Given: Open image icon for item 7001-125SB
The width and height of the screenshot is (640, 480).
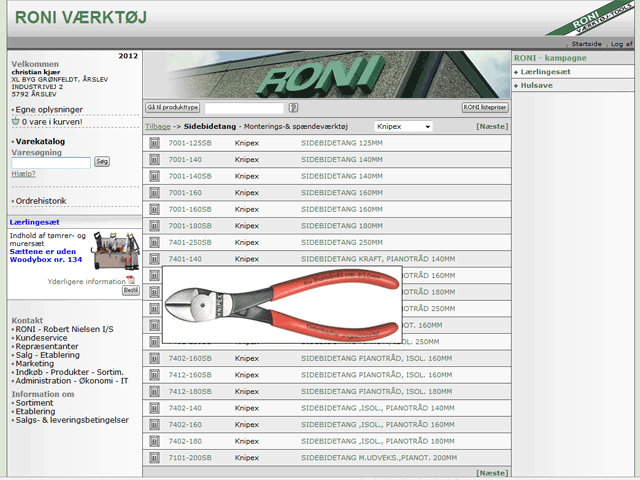Looking at the screenshot, I should pos(154,143).
